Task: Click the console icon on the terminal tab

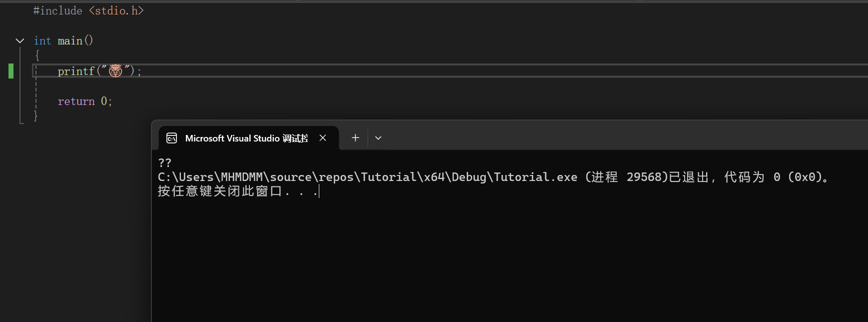Action: click(171, 138)
